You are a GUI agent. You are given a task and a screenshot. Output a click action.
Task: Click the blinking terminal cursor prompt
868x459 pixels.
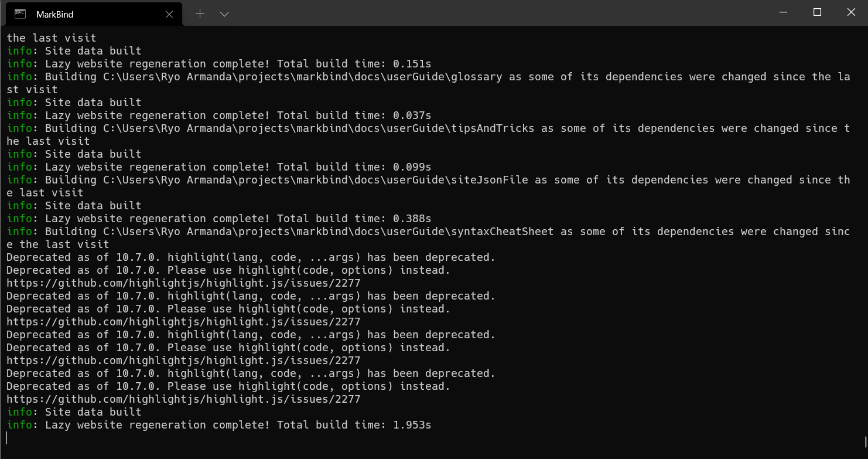click(x=7, y=437)
